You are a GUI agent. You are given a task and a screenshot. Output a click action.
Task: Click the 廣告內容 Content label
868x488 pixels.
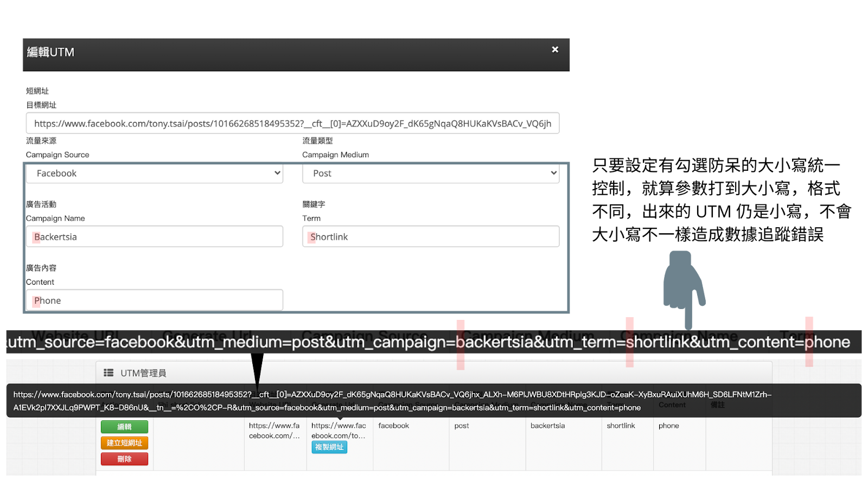pos(41,275)
